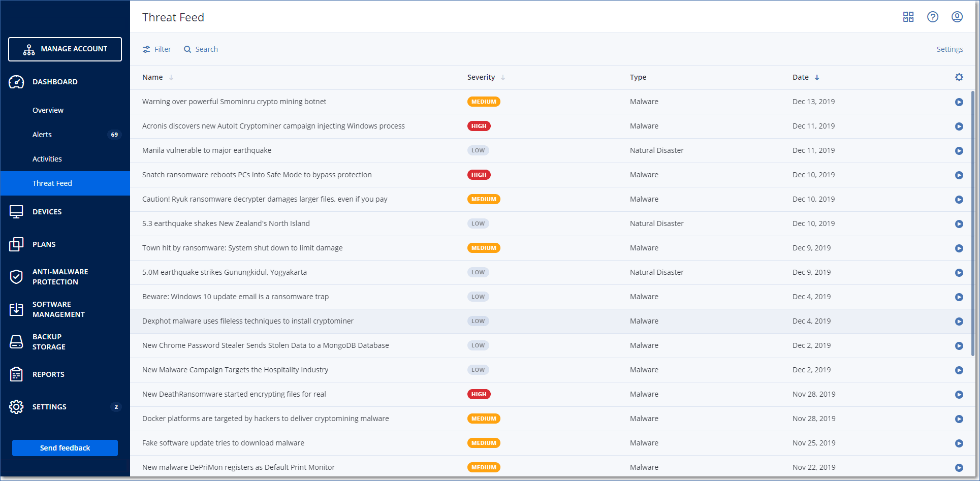Viewport: 980px width, 481px height.
Task: Sort the table by Name column
Action: [152, 77]
